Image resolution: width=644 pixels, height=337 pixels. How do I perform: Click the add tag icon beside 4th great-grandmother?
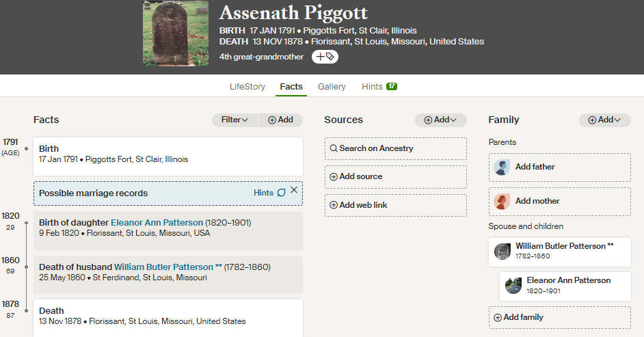[325, 57]
